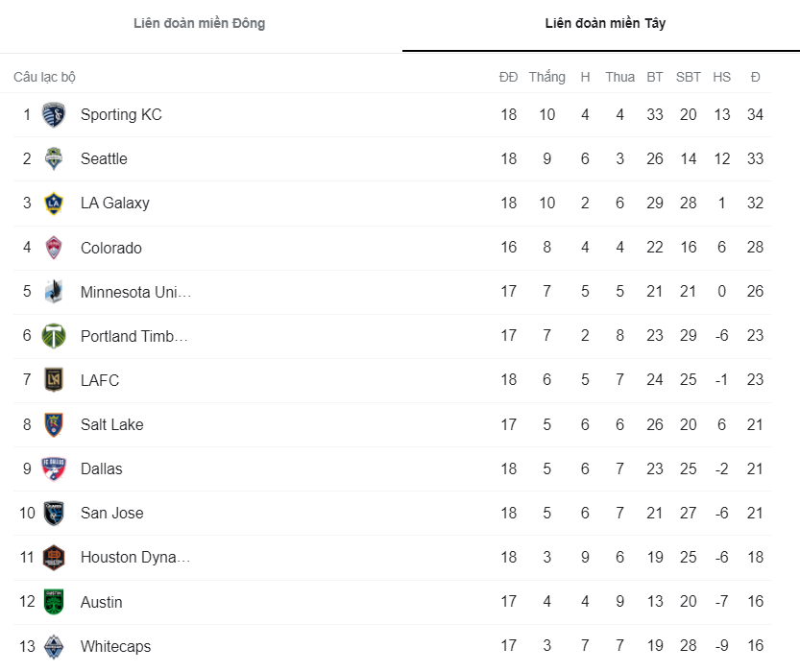Click the Houston Dynamo badge
Viewport: 800px width, 672px height.
coord(53,557)
